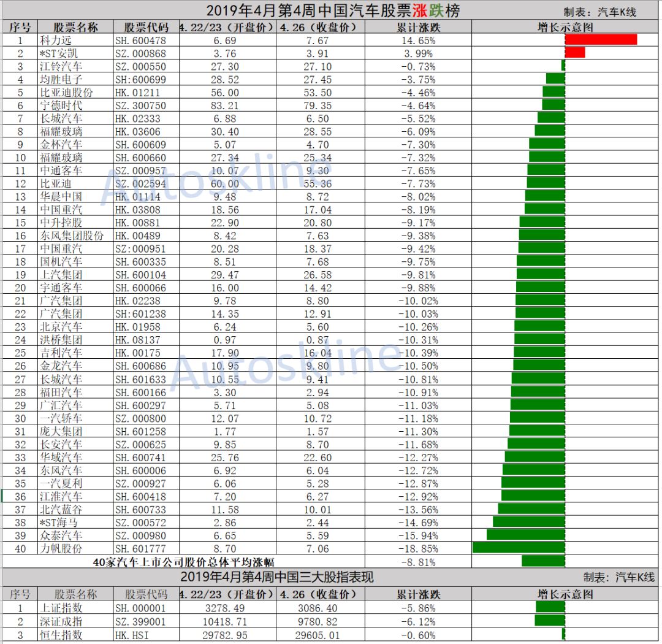Viewport: 662px width, 644px height.
Task: Select the top 增长示意图 column header
Action: [x=565, y=28]
